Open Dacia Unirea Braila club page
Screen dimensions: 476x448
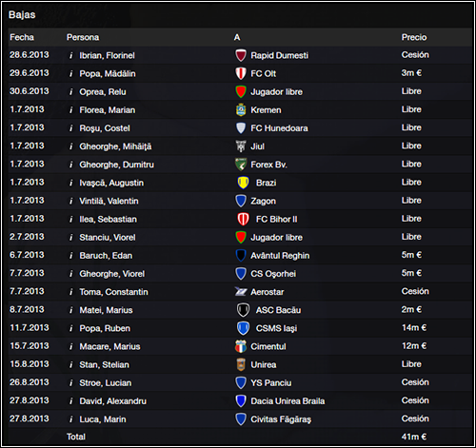(x=288, y=401)
